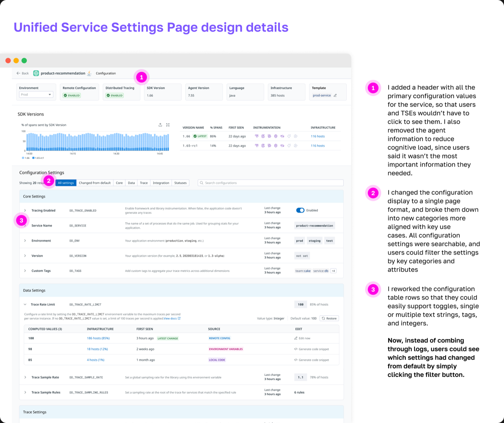Click the 1.65-rc1 legend color swatch

tap(34, 158)
